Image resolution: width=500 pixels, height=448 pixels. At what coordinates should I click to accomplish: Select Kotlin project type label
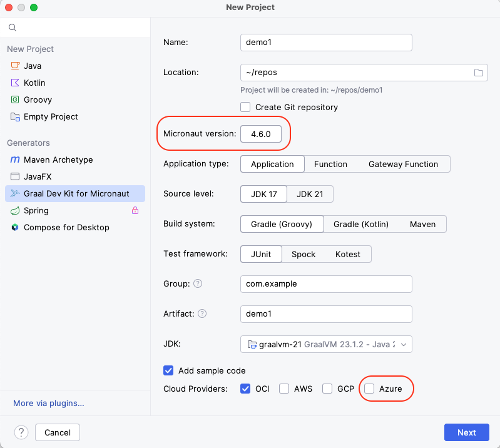coord(34,83)
